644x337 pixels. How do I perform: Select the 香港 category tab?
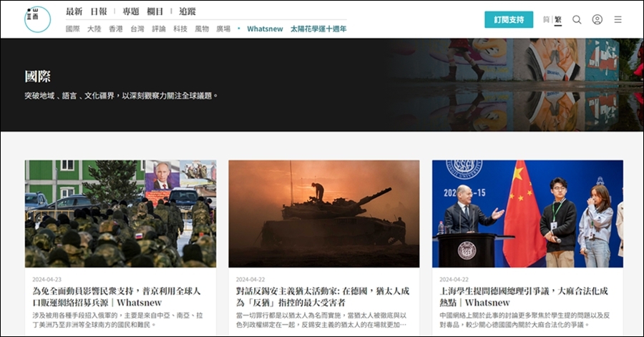[116, 29]
